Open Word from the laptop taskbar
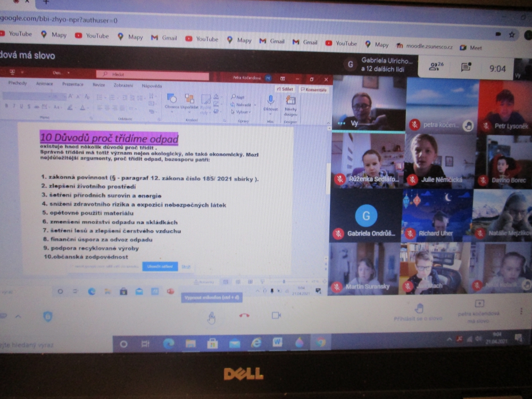 277,342
